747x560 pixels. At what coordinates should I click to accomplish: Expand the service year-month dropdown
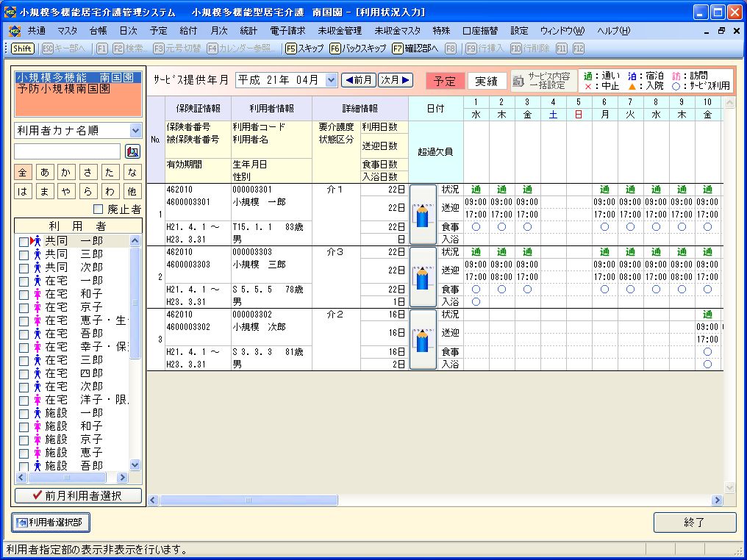coord(330,80)
